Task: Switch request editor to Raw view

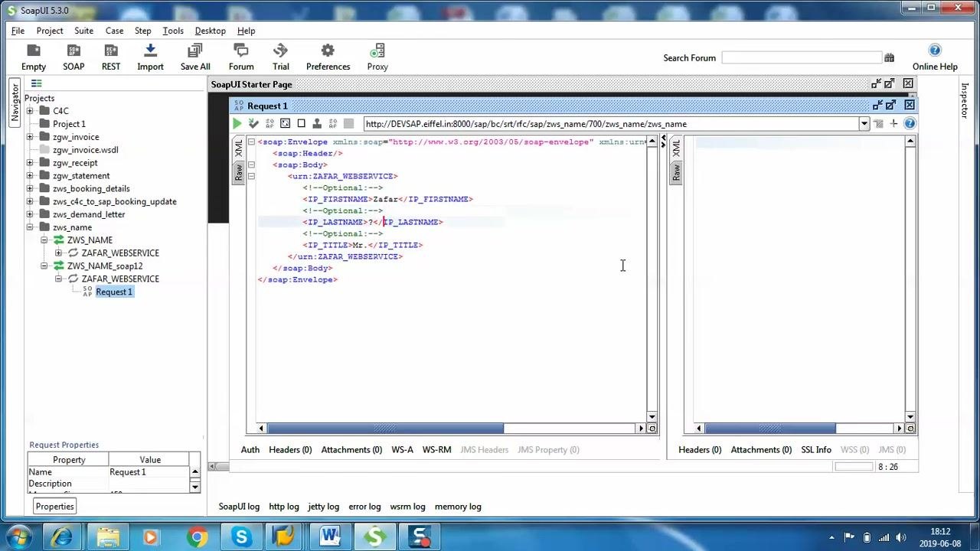Action: pyautogui.click(x=239, y=174)
